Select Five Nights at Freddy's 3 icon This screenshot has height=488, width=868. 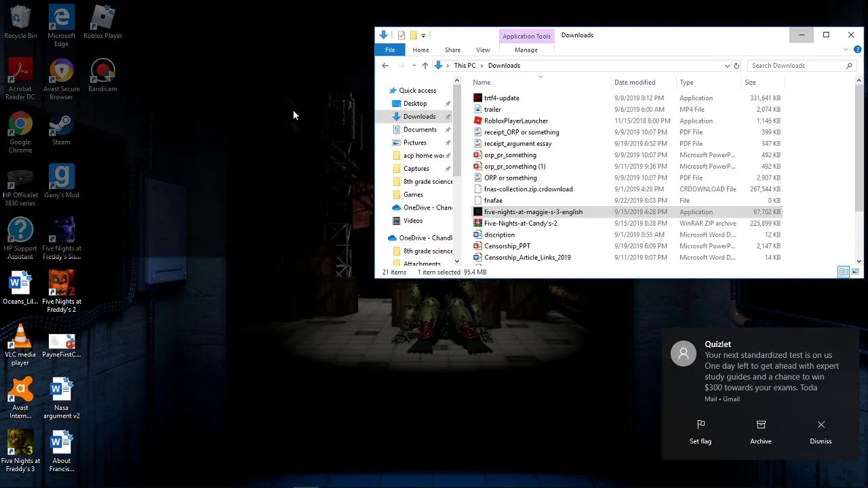click(x=20, y=451)
